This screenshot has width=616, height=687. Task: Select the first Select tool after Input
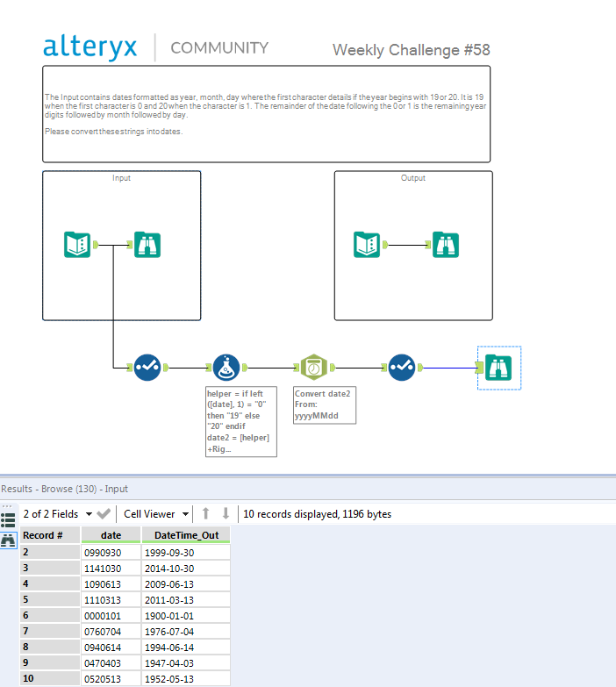click(147, 368)
